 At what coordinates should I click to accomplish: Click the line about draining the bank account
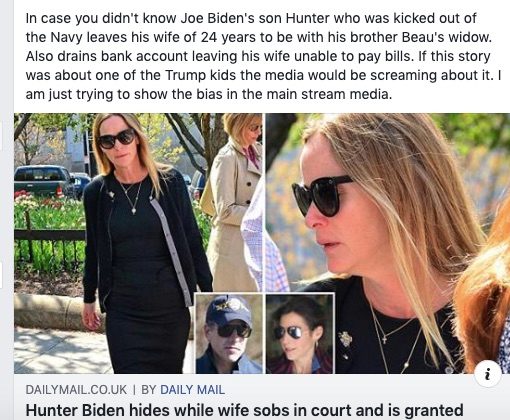[x=258, y=56]
